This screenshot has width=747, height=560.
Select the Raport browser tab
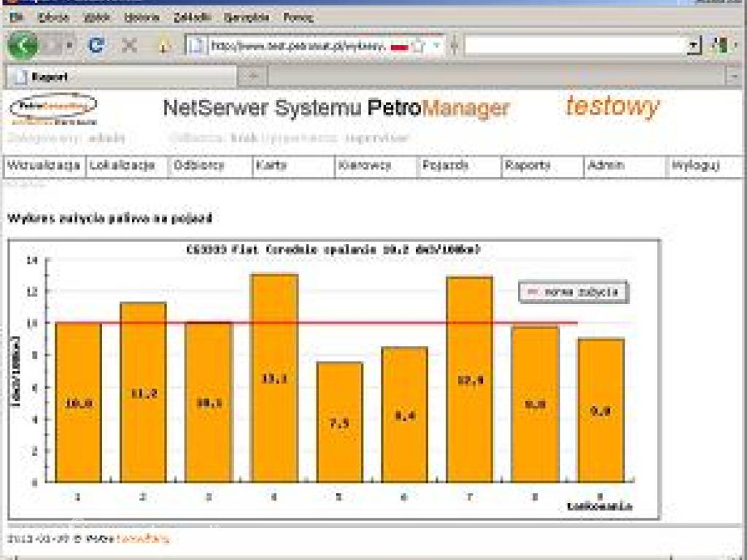point(121,77)
